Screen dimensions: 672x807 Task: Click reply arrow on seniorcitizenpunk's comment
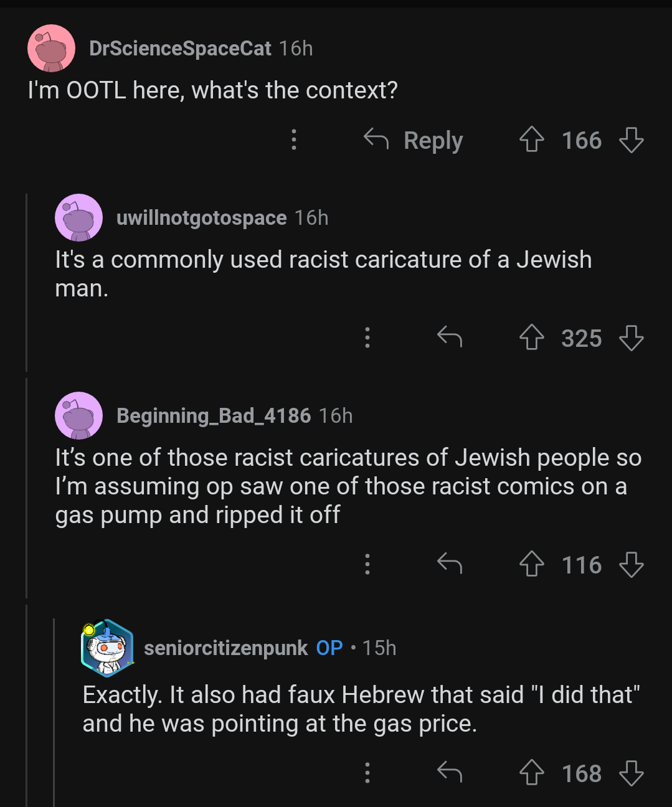point(449,772)
